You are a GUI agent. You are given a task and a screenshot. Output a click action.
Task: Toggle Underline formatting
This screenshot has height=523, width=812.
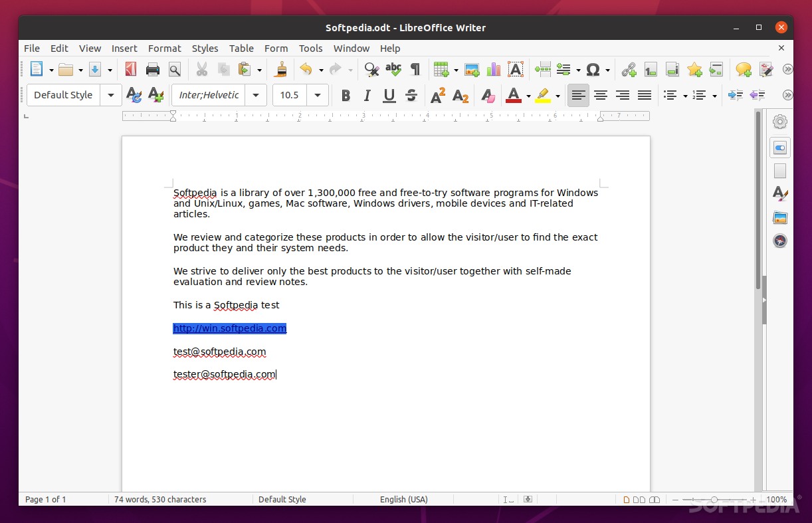(x=389, y=95)
